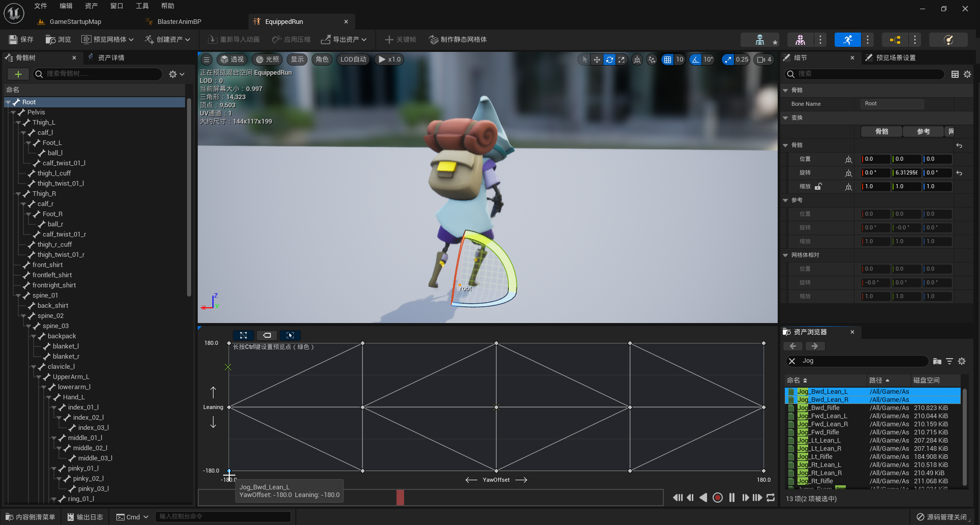Click the viewport Character button
This screenshot has height=525, width=980.
pos(322,60)
